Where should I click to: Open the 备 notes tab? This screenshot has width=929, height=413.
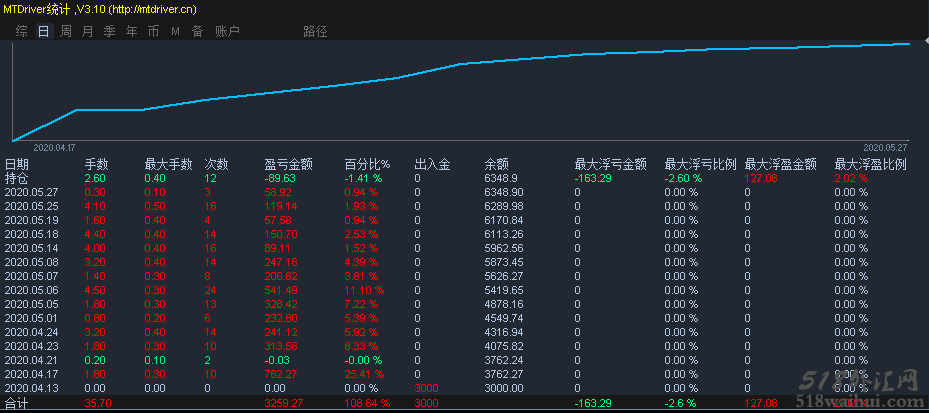point(197,31)
